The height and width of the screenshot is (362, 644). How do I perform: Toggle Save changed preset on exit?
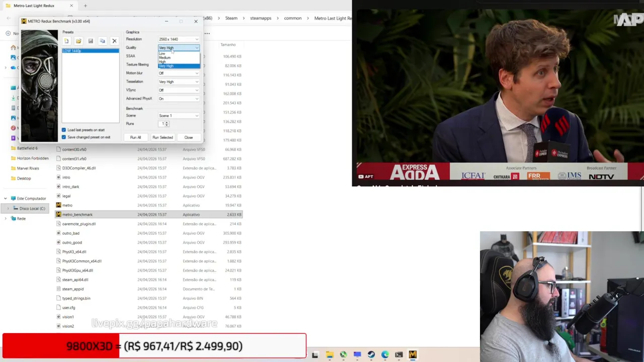(x=64, y=137)
